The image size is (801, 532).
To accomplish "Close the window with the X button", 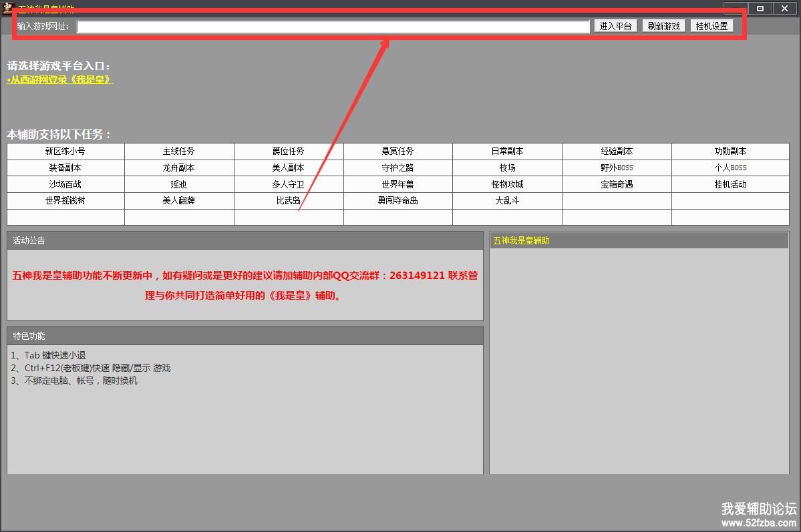I will (785, 9).
